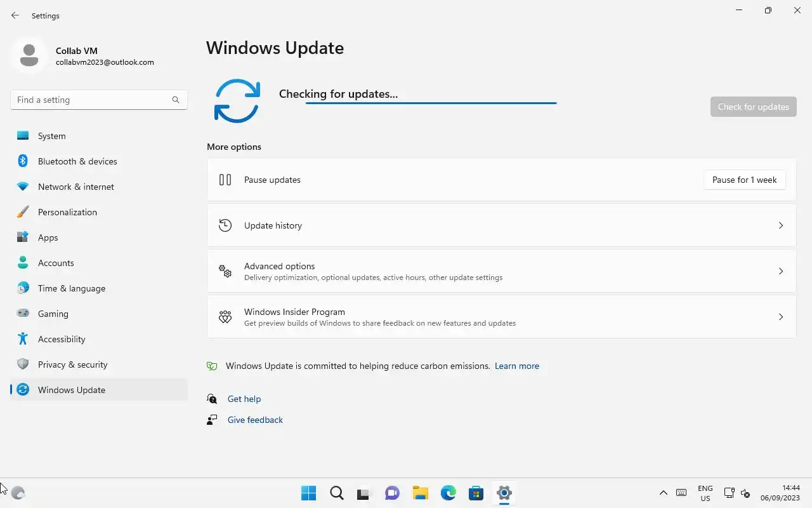Image resolution: width=812 pixels, height=508 pixels.
Task: Open File Explorer from the taskbar
Action: pyautogui.click(x=420, y=493)
